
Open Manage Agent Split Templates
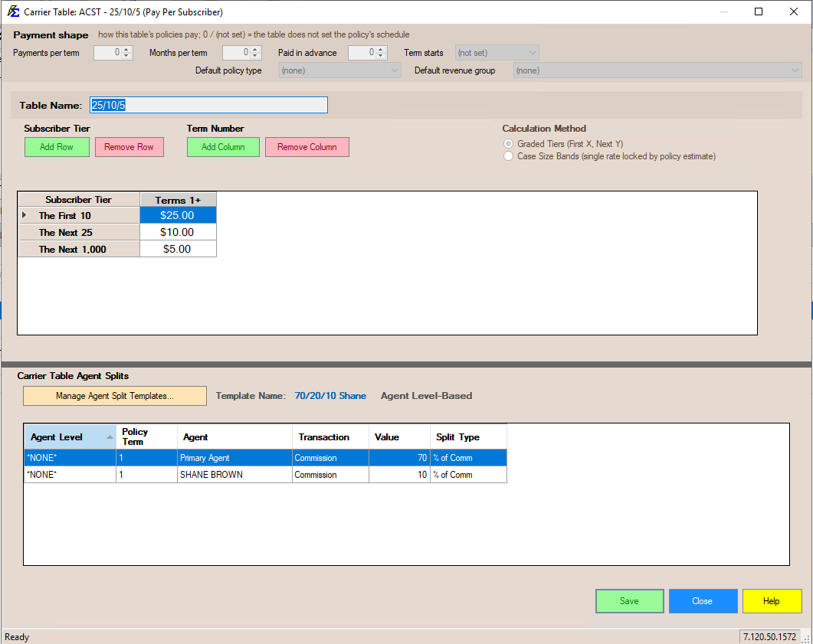click(x=115, y=396)
